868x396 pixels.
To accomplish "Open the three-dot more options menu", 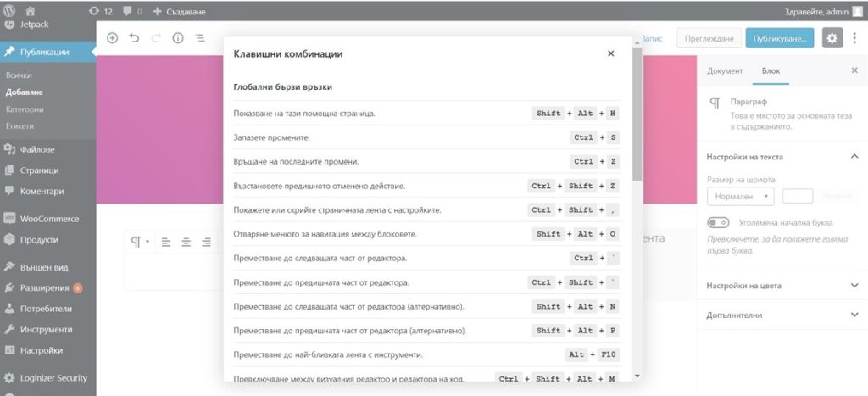I will pyautogui.click(x=854, y=38).
